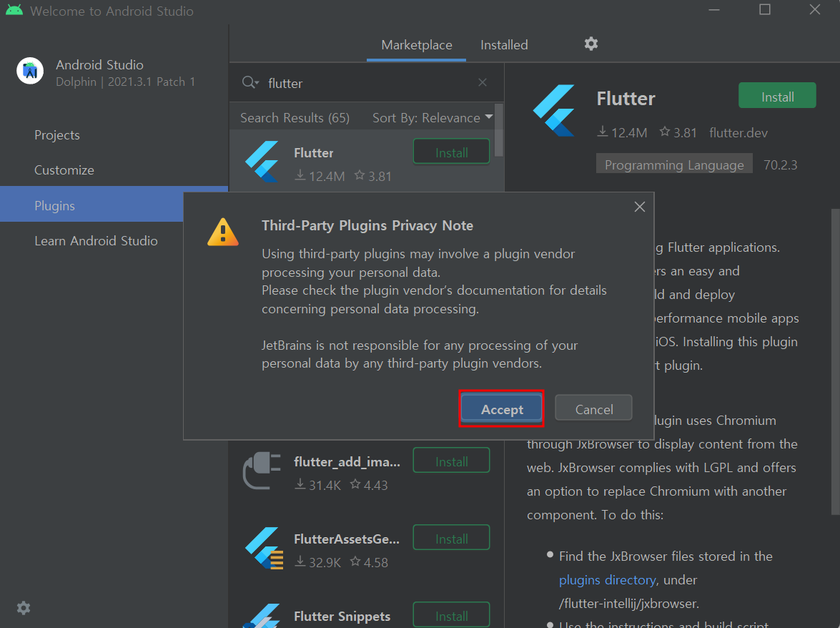Click the details pane scrollbar
The width and height of the screenshot is (840, 628).
pyautogui.click(x=835, y=362)
